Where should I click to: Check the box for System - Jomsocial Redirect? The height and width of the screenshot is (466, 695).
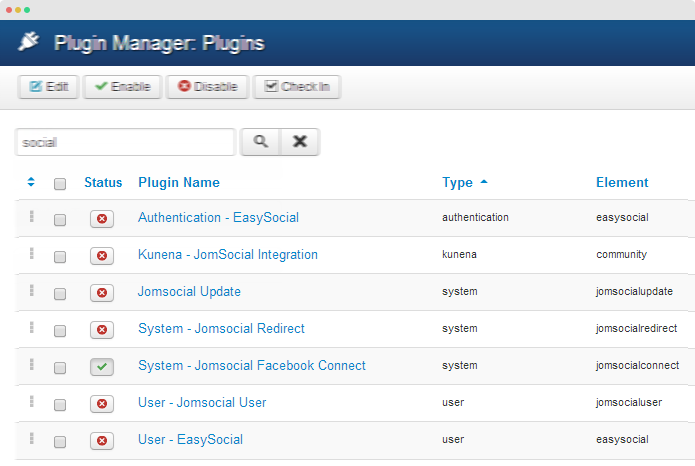pyautogui.click(x=60, y=331)
